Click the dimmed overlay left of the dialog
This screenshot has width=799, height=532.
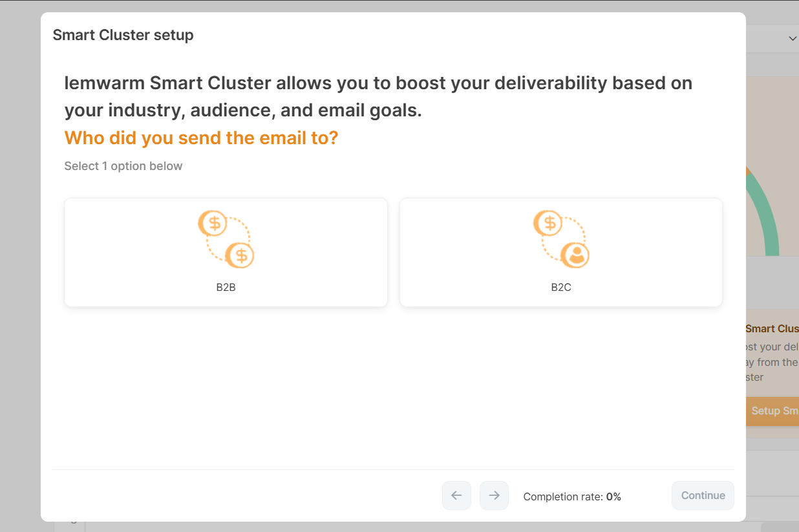(19, 259)
